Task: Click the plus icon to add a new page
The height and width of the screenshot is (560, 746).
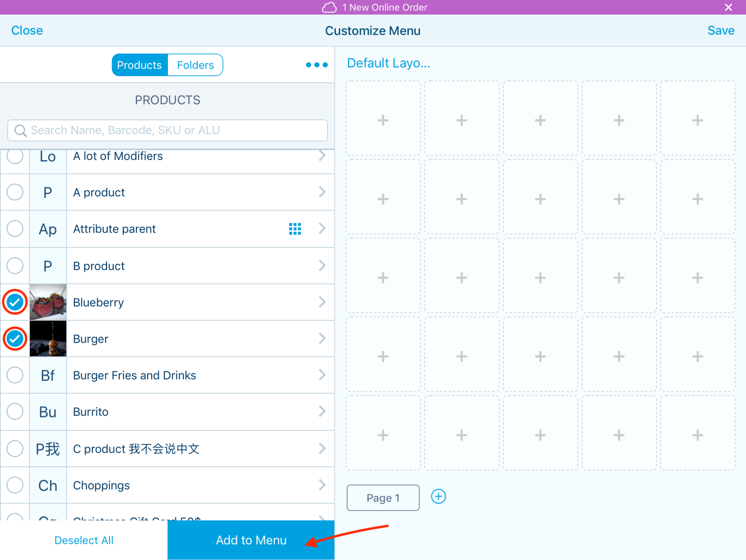Action: [438, 497]
